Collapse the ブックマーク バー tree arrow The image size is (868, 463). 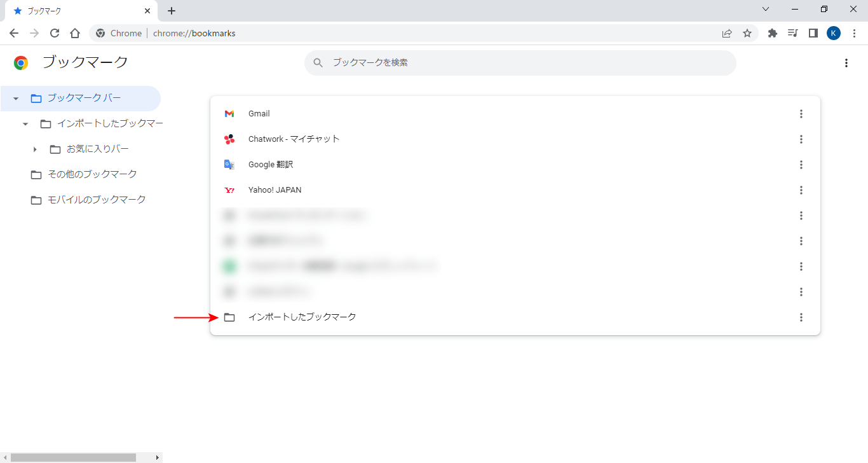pyautogui.click(x=16, y=99)
